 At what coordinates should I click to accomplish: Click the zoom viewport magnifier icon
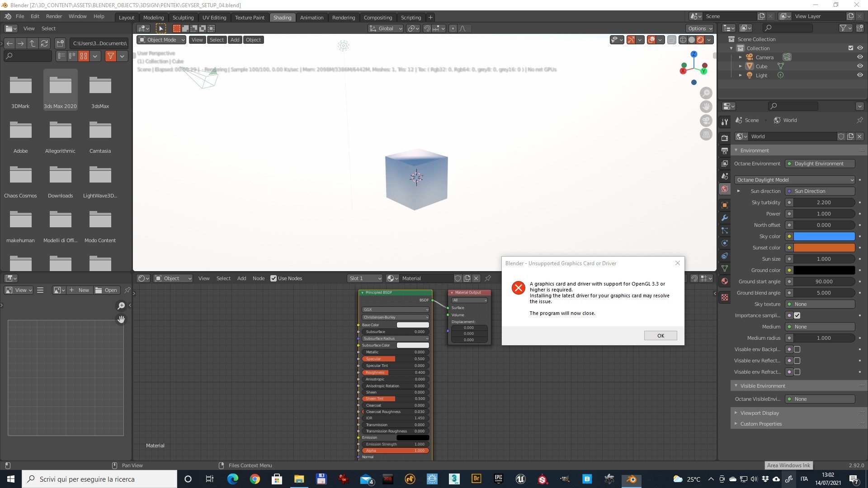[706, 93]
